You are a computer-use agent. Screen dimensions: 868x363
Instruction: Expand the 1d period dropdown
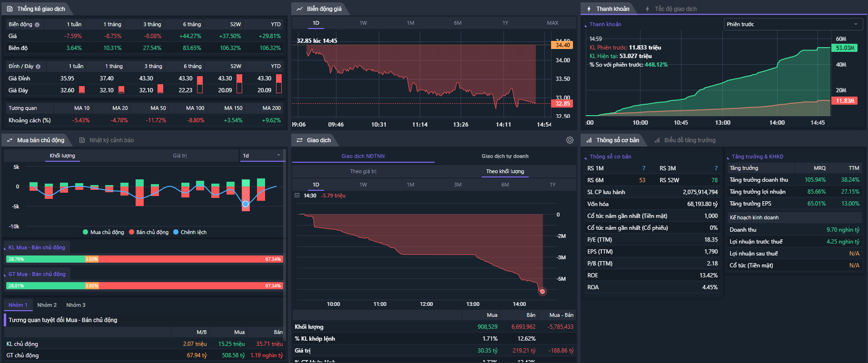[262, 156]
